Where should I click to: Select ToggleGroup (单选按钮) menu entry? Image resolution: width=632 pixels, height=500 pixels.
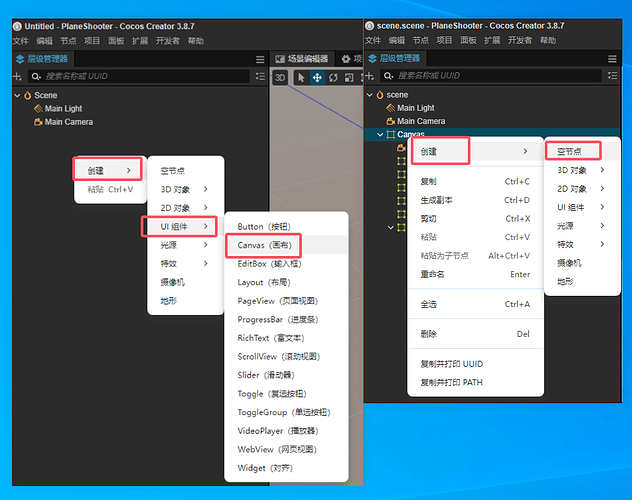tap(286, 412)
